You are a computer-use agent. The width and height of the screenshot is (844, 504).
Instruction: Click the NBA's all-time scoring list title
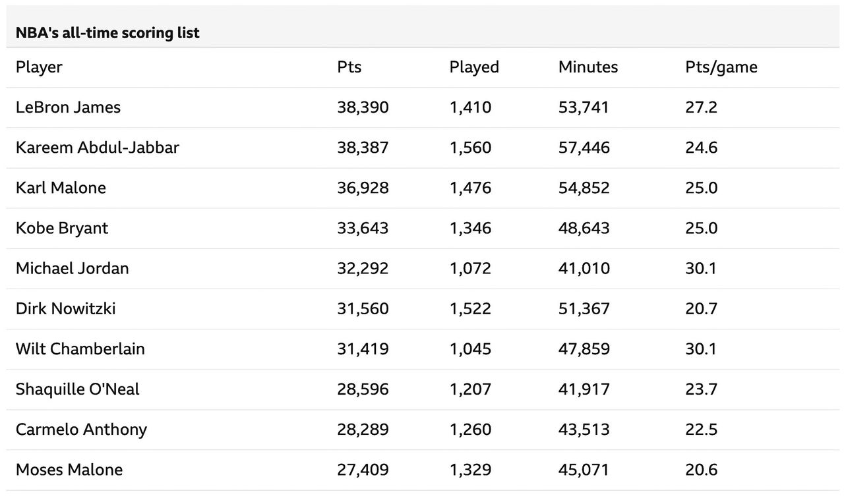point(107,32)
